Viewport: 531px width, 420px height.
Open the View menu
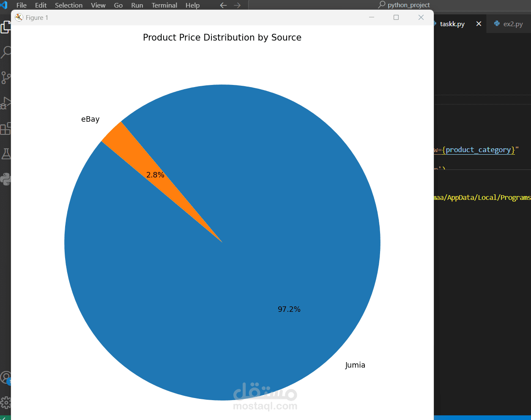click(x=98, y=5)
